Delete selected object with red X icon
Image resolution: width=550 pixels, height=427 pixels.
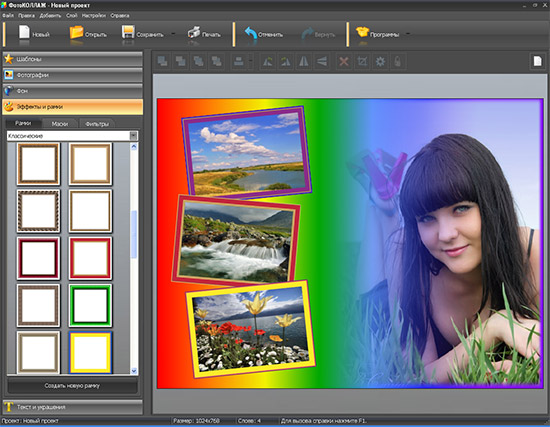click(x=344, y=61)
